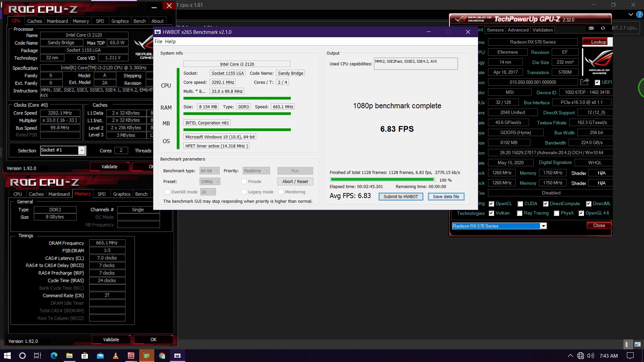Toggle the Vulkan checkbox

coord(491,213)
